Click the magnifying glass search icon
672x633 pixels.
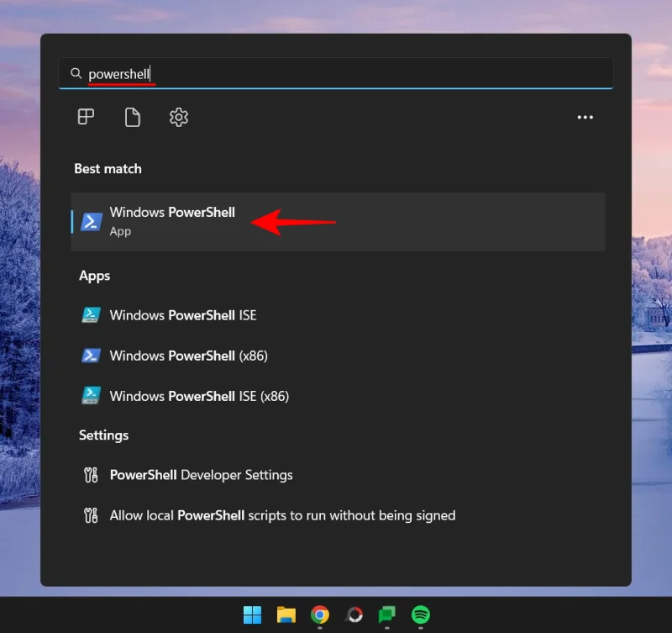tap(76, 73)
